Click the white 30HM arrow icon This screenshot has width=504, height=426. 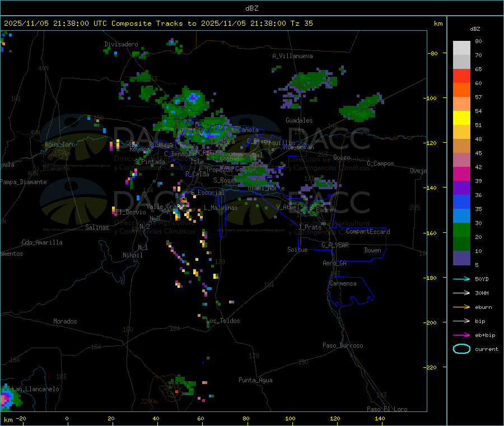(x=461, y=293)
